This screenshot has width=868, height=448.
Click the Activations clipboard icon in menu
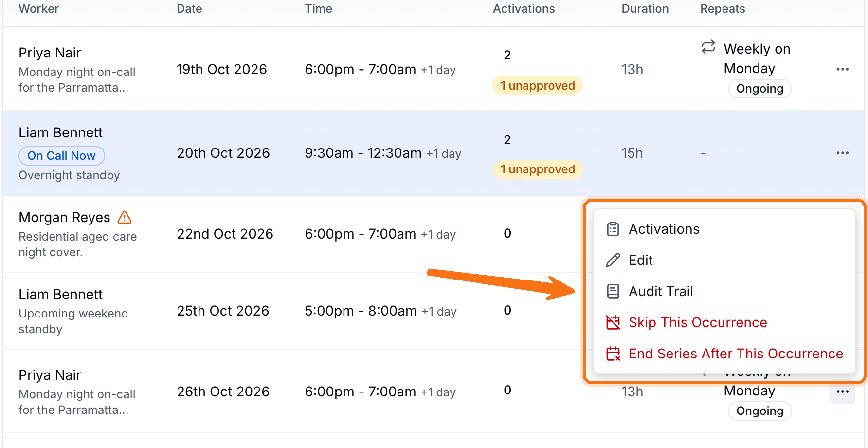pyautogui.click(x=613, y=229)
